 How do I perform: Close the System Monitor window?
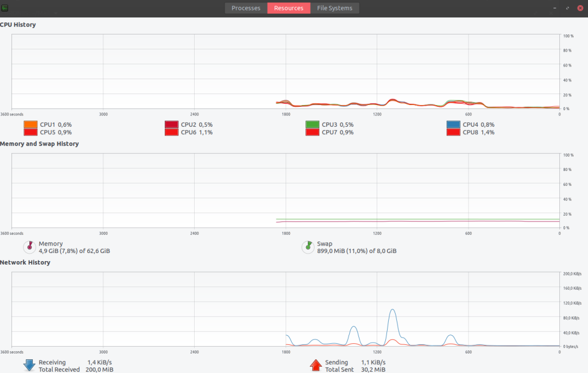point(579,8)
